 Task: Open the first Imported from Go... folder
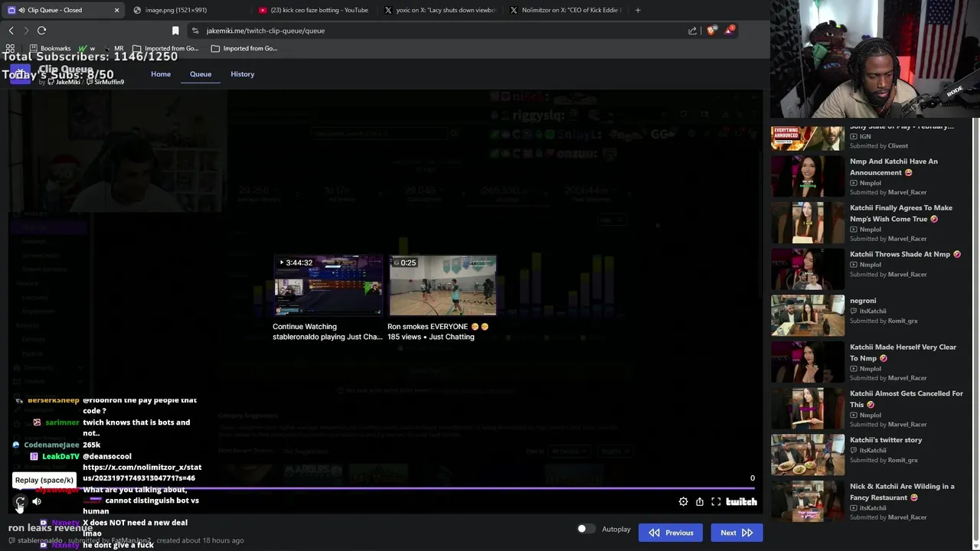point(165,48)
